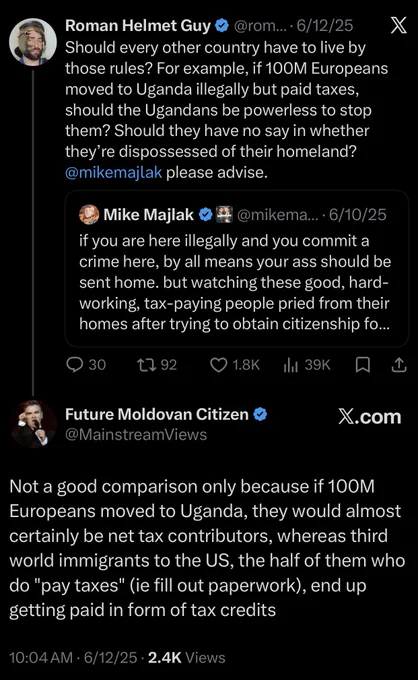
Task: Bookmark the Roman Helmet Guy post
Action: point(362,365)
